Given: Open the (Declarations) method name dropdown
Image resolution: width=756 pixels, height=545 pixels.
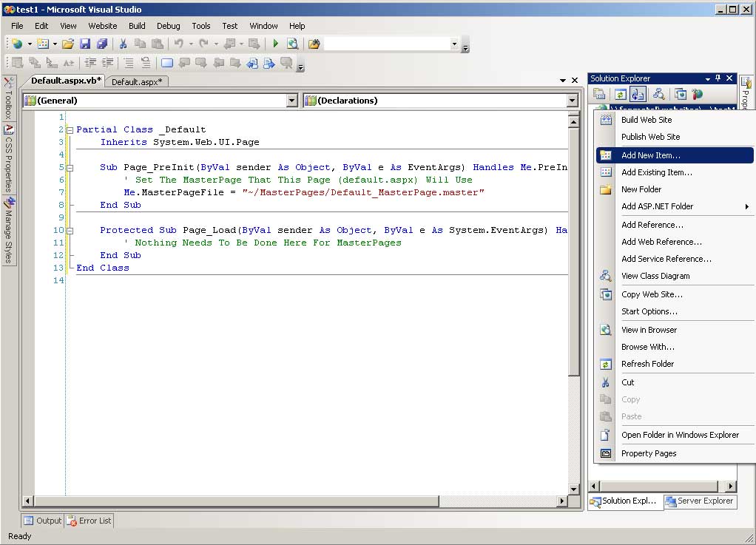Looking at the screenshot, I should pos(572,101).
